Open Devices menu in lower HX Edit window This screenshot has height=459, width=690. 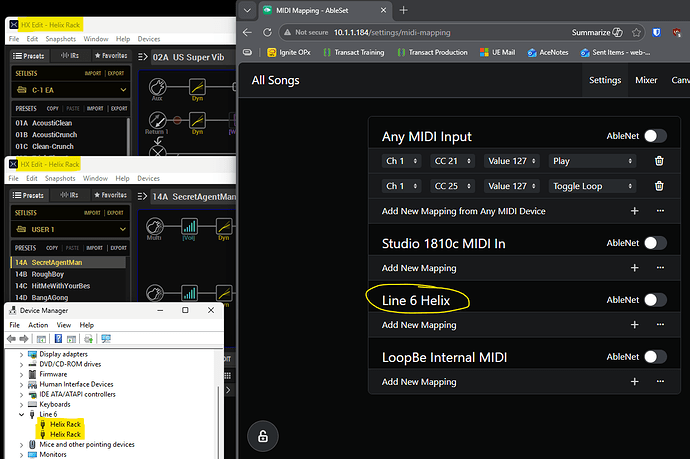click(x=148, y=178)
